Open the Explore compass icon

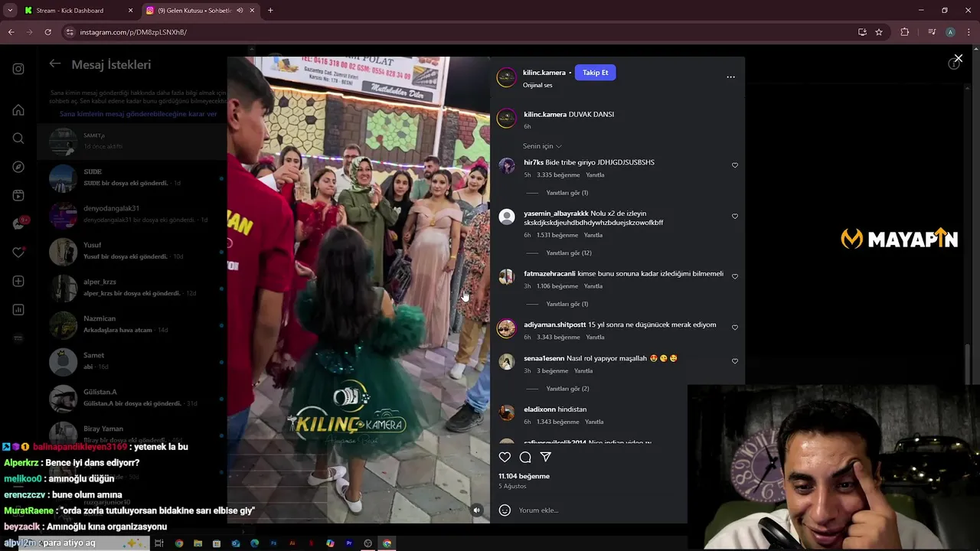18,167
